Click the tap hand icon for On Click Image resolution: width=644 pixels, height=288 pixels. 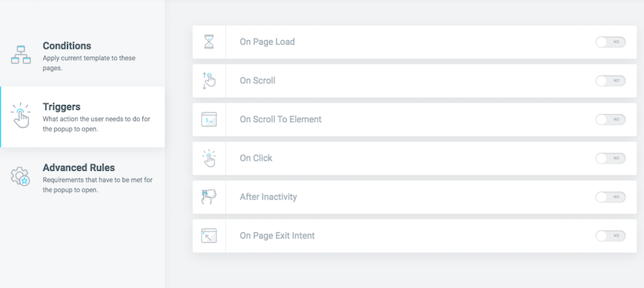pos(209,159)
